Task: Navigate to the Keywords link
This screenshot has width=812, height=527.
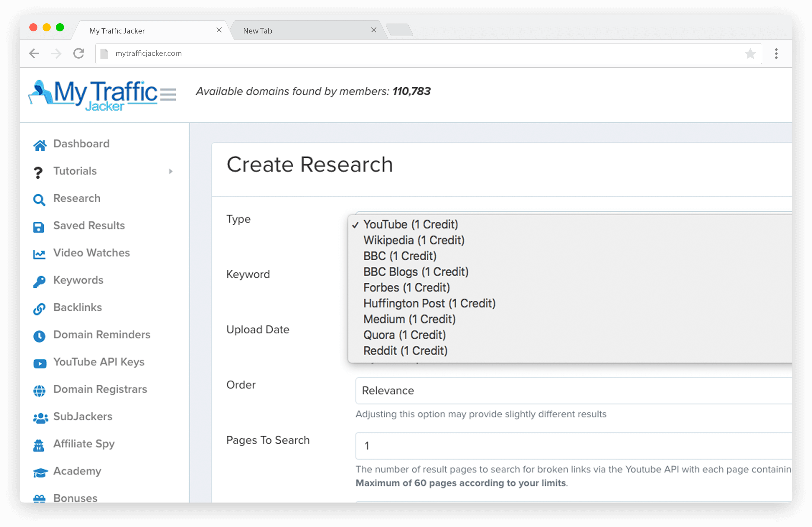Action: click(x=78, y=280)
